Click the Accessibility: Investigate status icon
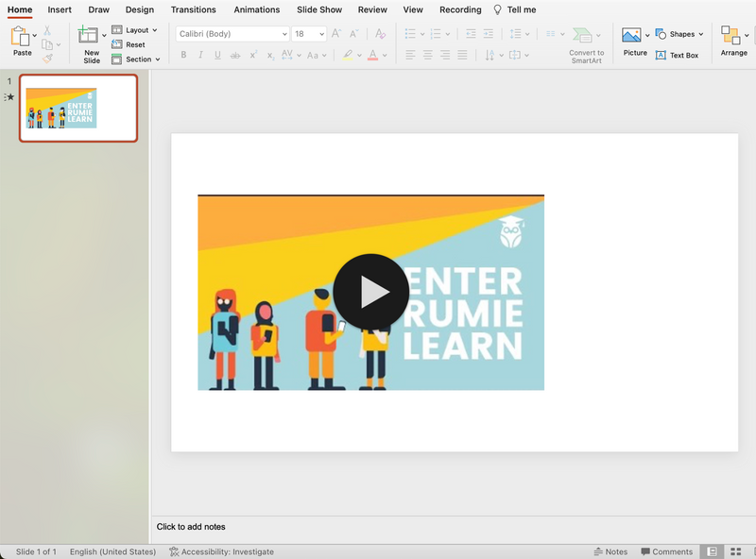Image resolution: width=756 pixels, height=559 pixels. [174, 551]
